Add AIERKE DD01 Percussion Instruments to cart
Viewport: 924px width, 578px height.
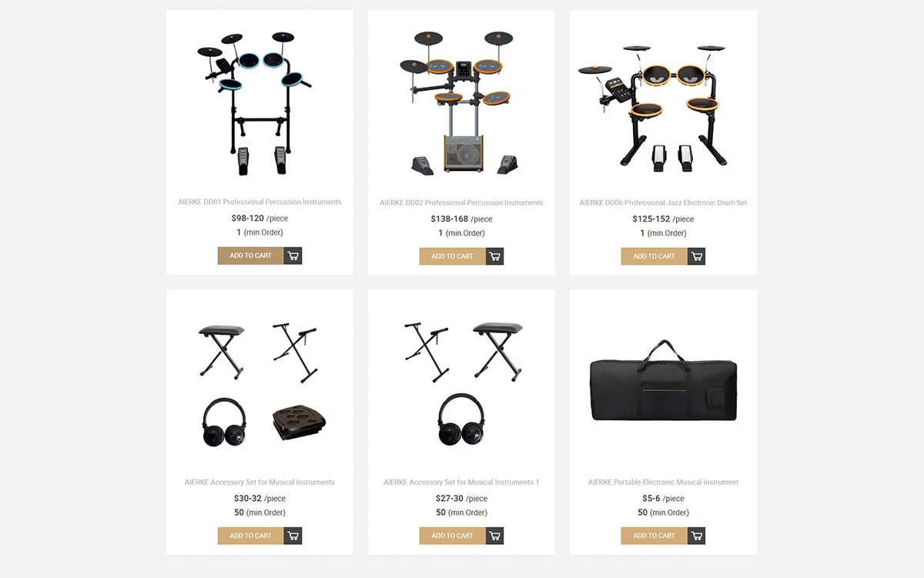(250, 256)
